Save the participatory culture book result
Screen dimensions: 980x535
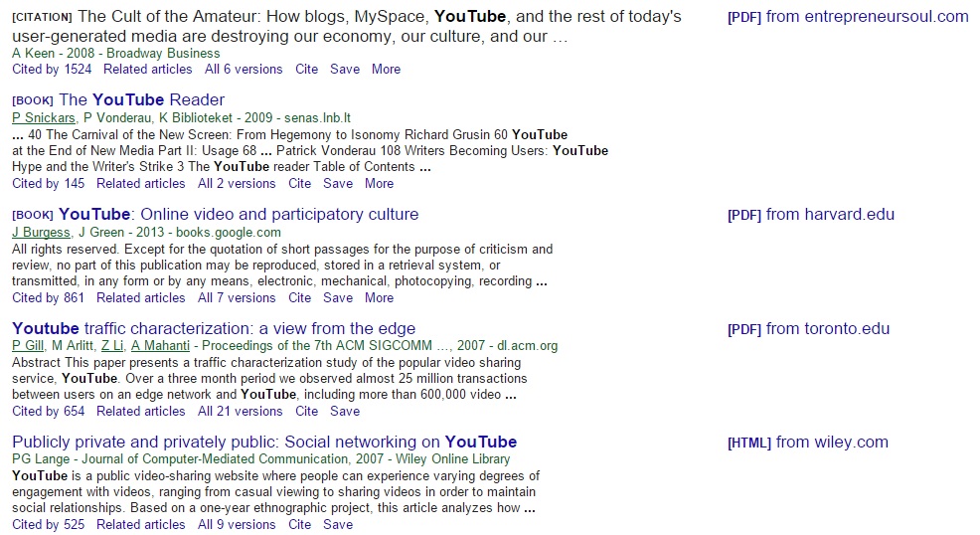point(338,298)
